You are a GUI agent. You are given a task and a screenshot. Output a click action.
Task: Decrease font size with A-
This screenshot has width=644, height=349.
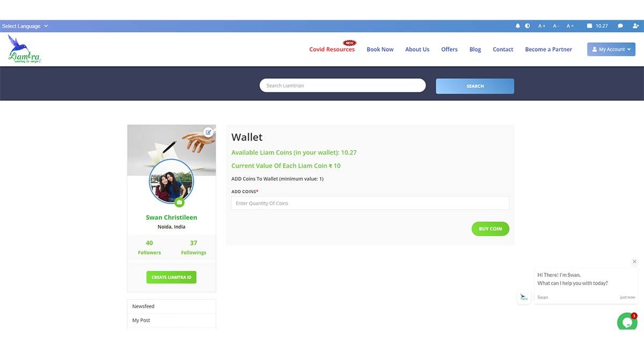tap(556, 26)
